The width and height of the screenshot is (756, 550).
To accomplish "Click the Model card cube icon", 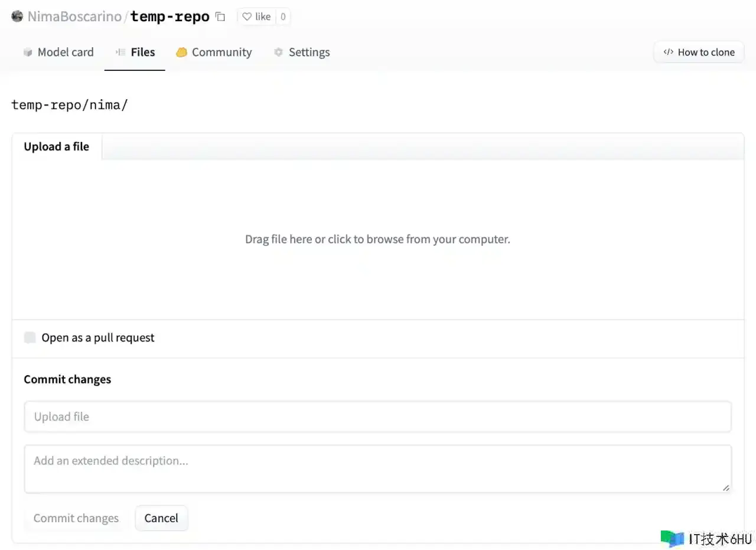I will [28, 52].
